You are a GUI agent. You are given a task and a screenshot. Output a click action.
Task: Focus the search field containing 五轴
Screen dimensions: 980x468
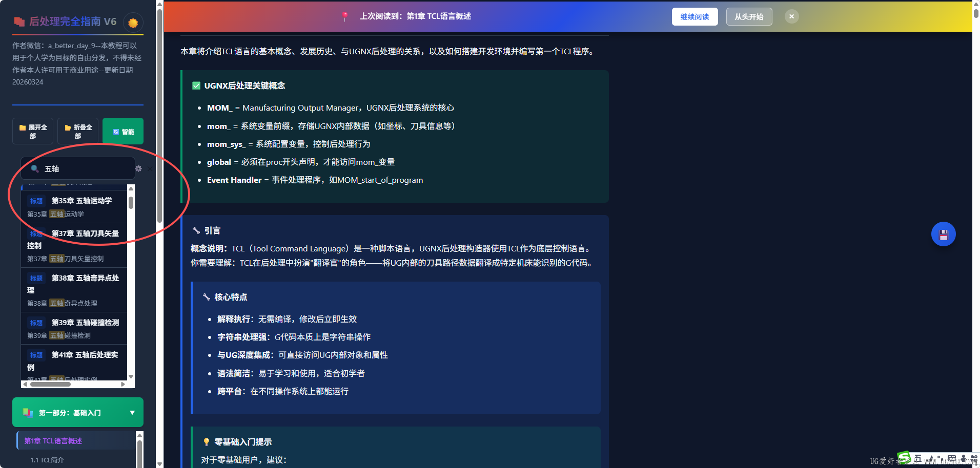pos(78,168)
